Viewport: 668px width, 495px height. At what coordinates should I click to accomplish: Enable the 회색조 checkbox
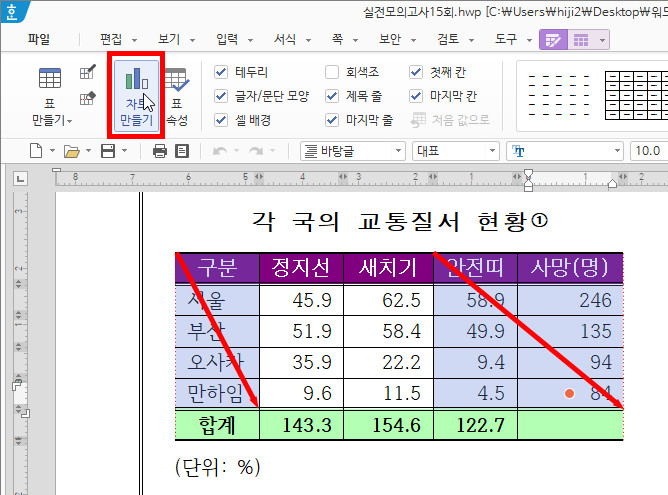[x=332, y=72]
